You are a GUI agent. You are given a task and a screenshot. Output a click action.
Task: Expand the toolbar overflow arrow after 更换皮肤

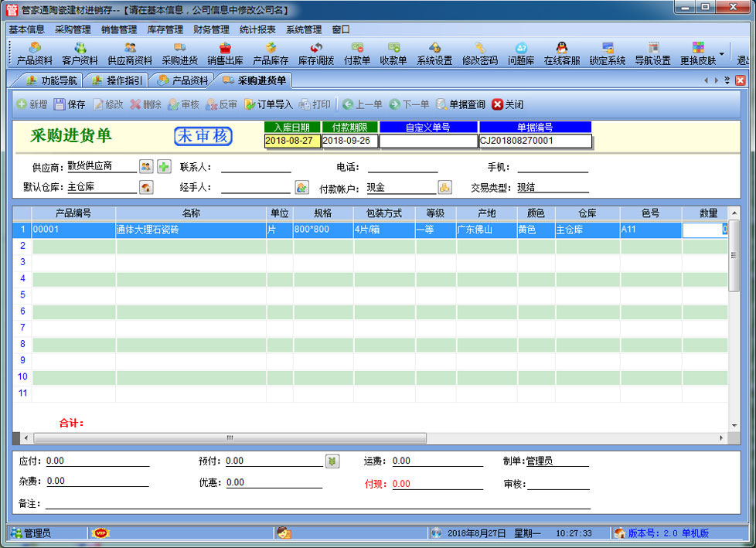click(x=722, y=54)
